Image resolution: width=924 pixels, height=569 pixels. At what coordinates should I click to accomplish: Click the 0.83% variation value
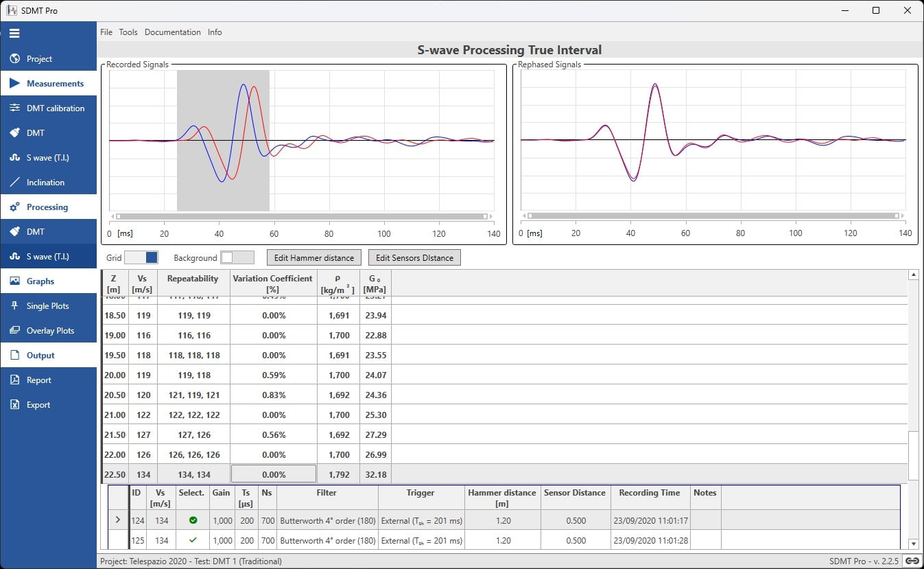pos(273,395)
